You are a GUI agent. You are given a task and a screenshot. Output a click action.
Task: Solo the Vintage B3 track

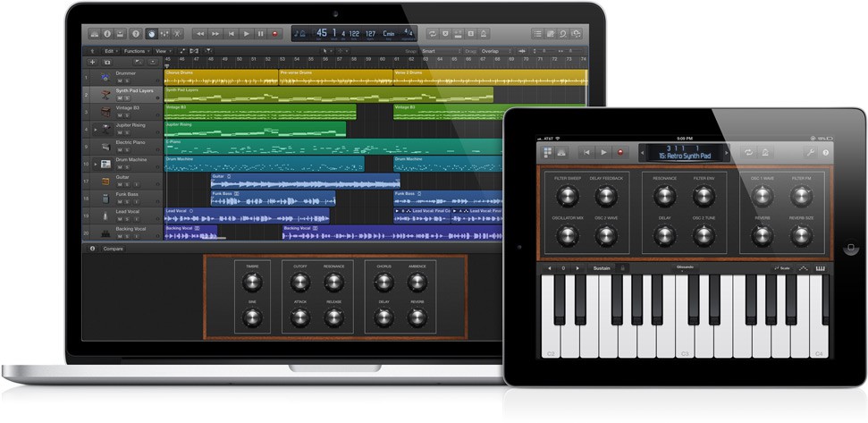point(127,115)
